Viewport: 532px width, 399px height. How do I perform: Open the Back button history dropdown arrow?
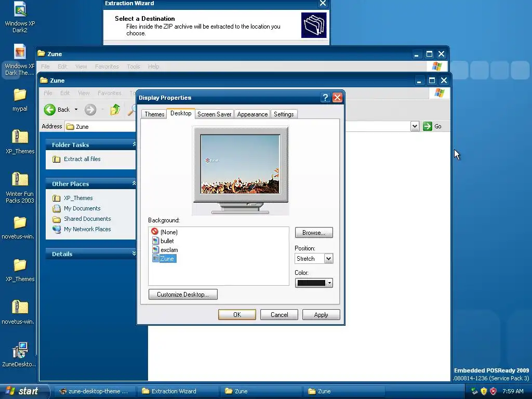76,110
